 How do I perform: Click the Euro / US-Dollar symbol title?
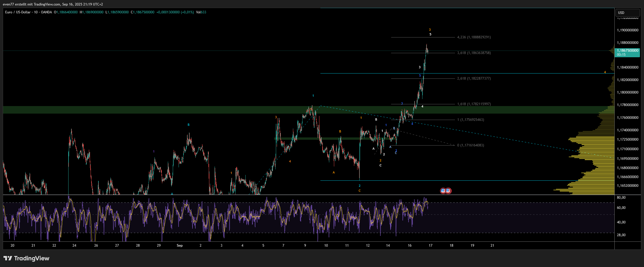18,12
